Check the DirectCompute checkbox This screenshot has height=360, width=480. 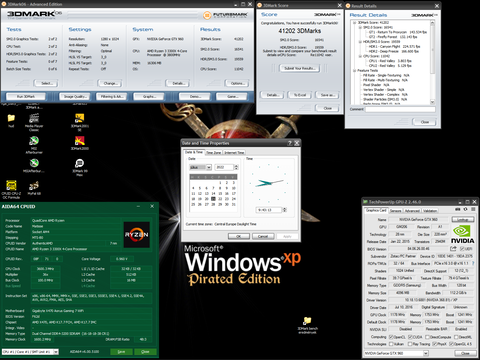pos(428,337)
